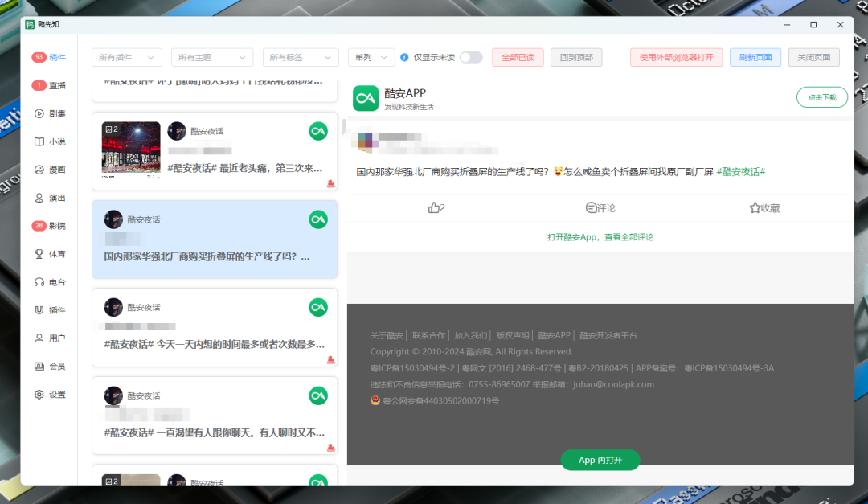
Task: Click the police badge icon in footer
Action: [375, 400]
